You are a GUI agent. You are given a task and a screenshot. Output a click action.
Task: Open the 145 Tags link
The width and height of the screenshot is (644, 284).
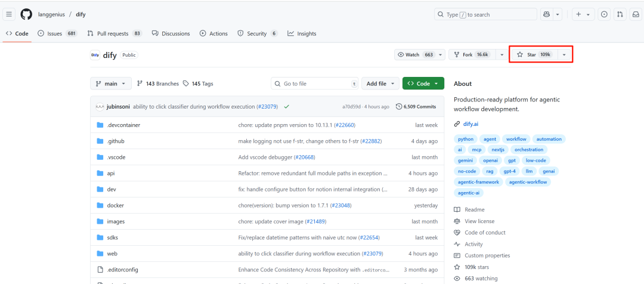click(x=198, y=84)
